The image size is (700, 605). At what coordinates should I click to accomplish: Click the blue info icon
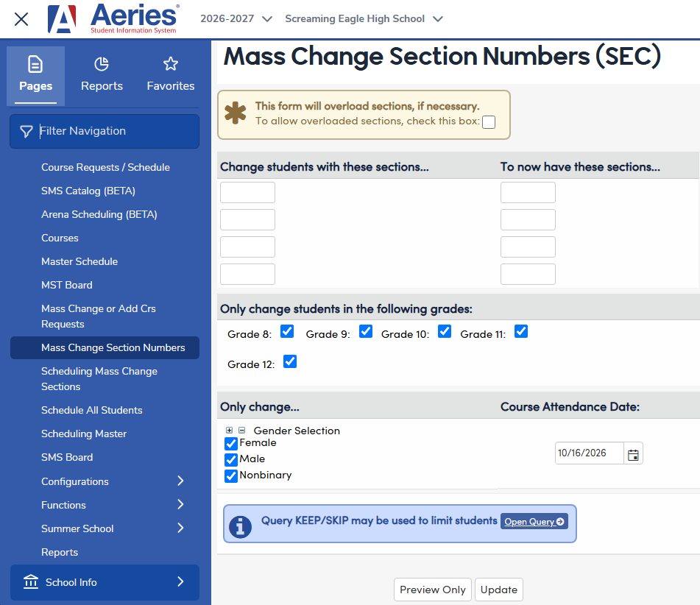[240, 527]
